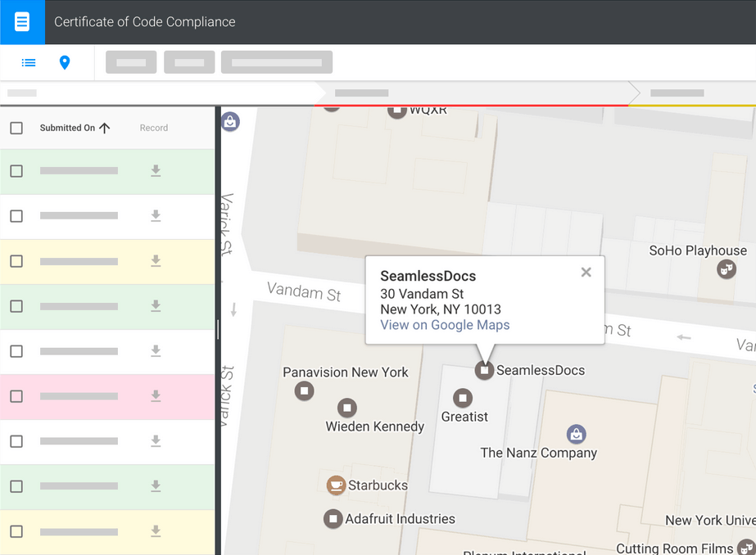Click the Adafruit Industries map marker

click(333, 519)
